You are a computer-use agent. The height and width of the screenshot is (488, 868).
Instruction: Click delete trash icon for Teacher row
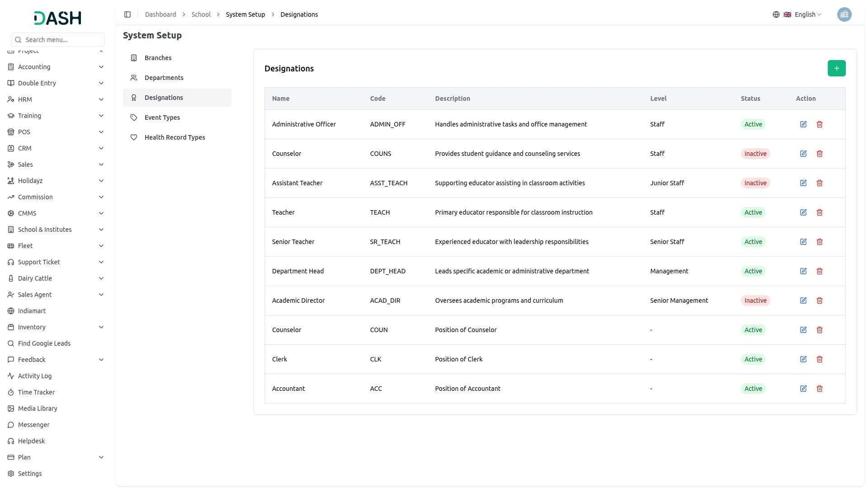(820, 212)
